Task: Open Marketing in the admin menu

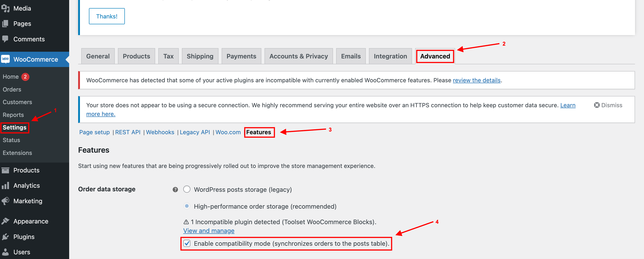Action: coord(35,201)
